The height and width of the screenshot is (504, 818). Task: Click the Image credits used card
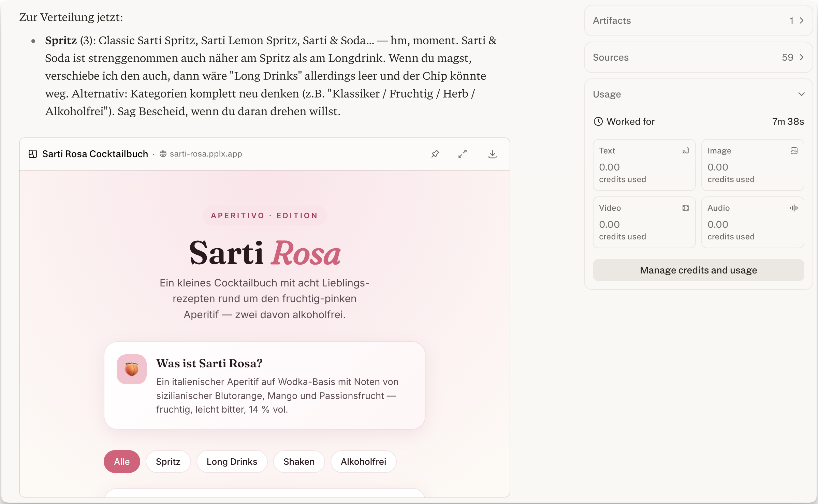click(753, 165)
